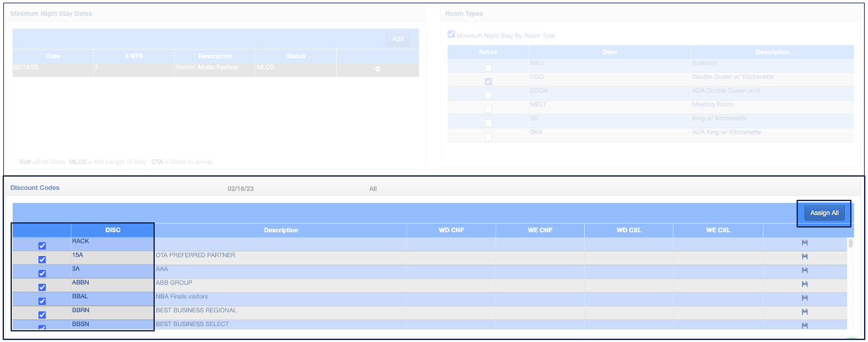Save the BBRN Best Business Regional row
This screenshot has height=342, width=868.
click(804, 312)
